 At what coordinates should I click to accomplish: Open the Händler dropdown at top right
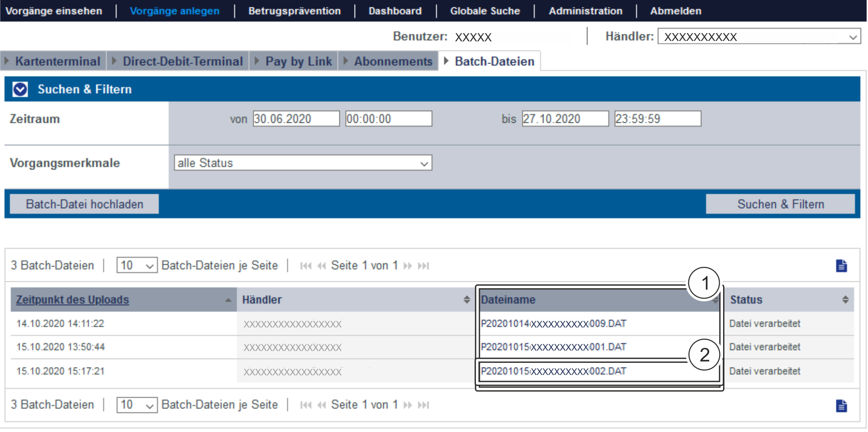coord(759,37)
